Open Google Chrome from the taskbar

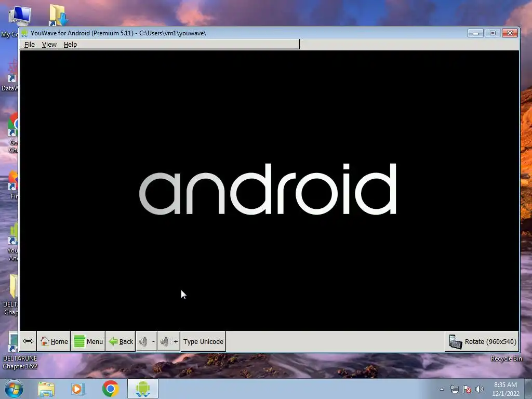tap(110, 389)
